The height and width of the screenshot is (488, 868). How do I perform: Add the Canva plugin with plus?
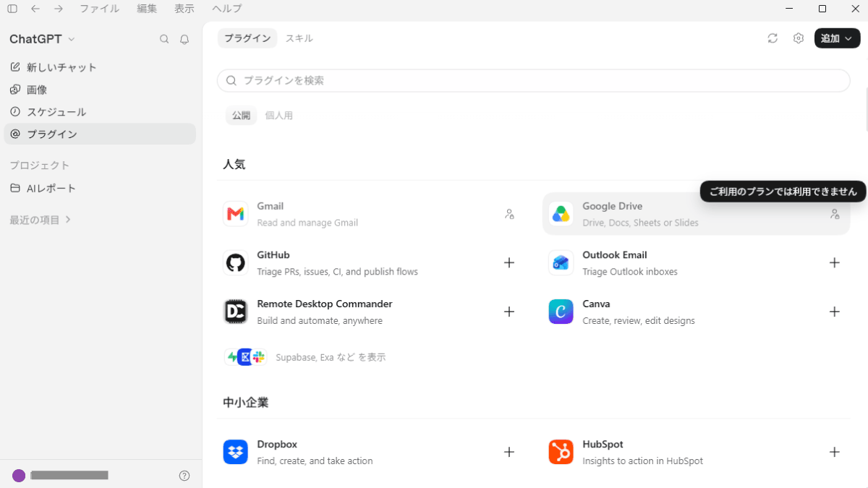(x=835, y=312)
